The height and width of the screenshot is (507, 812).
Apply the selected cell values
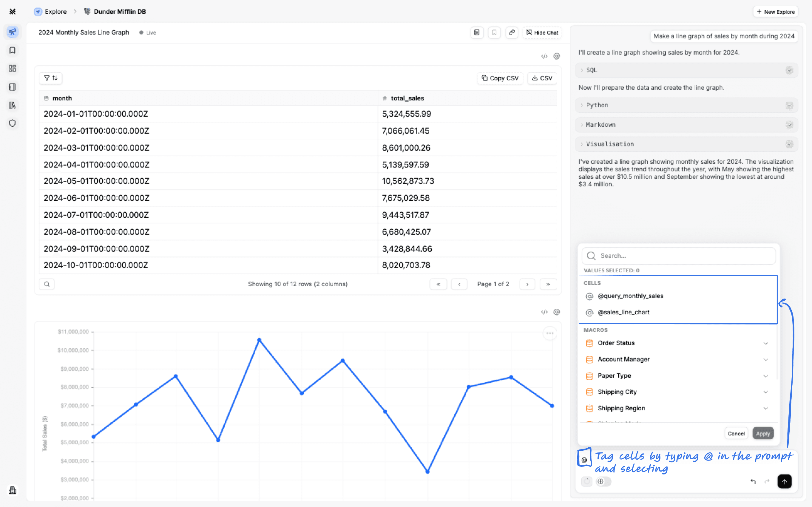click(x=763, y=433)
